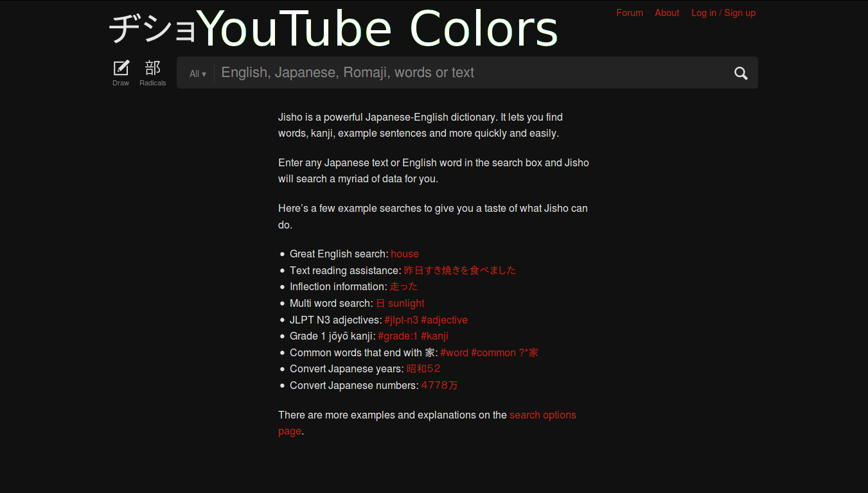Open the Forum link
The image size is (868, 493).
point(630,13)
